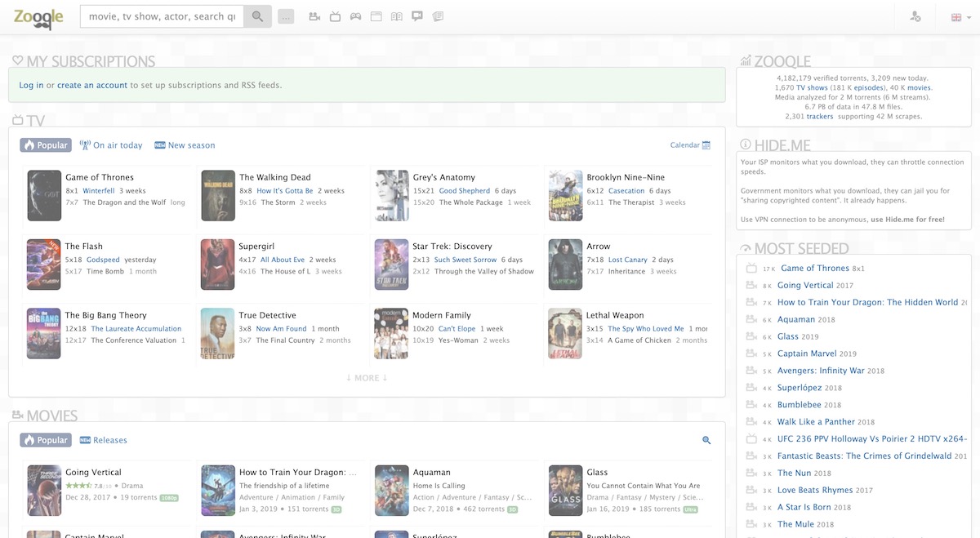The image size is (980, 538).
Task: Select the Popular tab in Movies section
Action: tap(46, 440)
